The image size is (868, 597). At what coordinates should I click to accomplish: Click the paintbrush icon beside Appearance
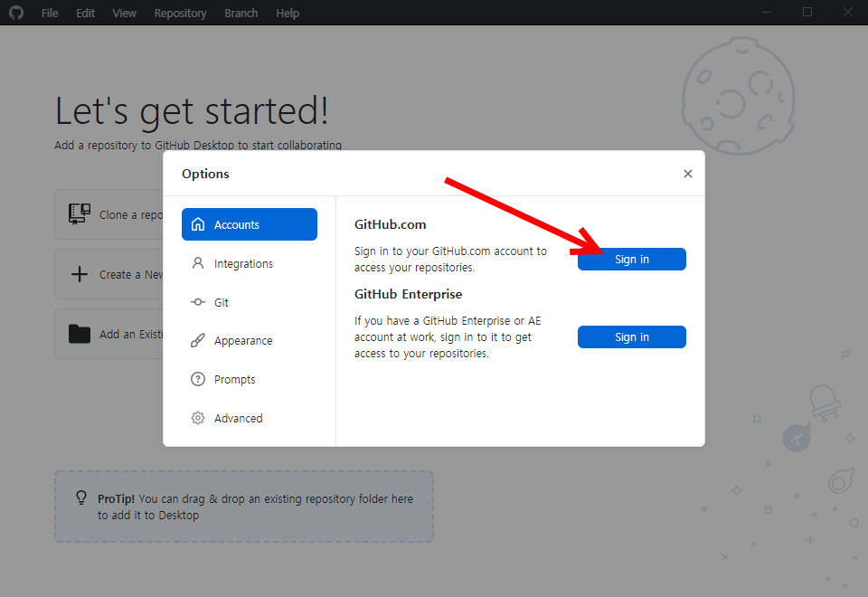point(198,341)
